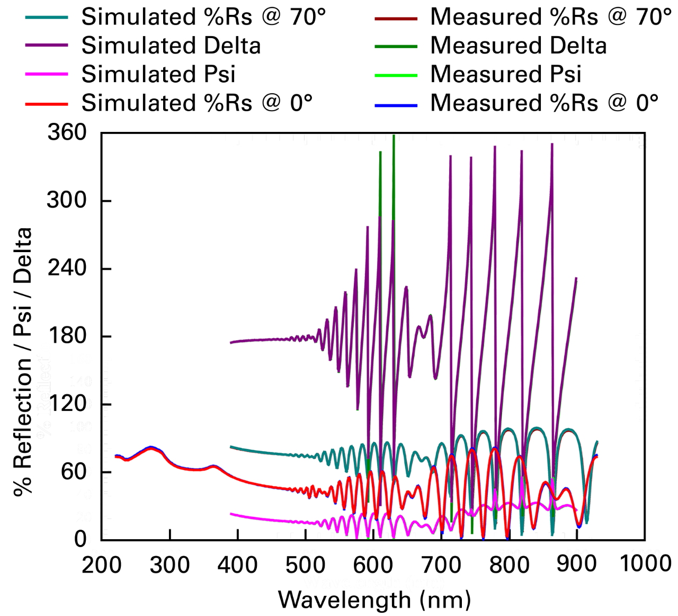The height and width of the screenshot is (616, 678).
Task: Select the dark red legend line marker
Action: point(396,19)
